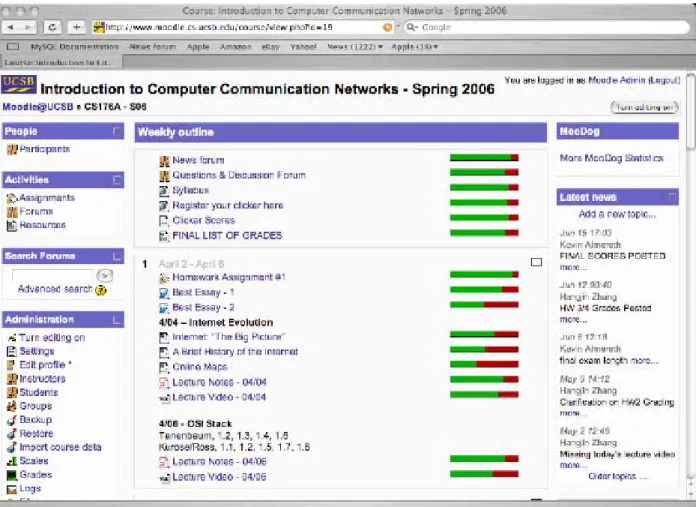
Task: Click the MooDog bar beside News forum
Action: coord(484,158)
